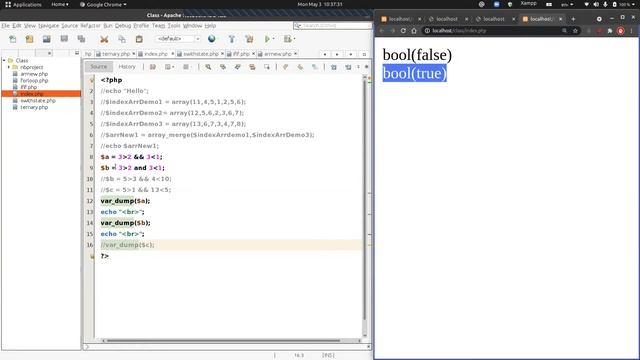Open the Navigate menu
Image resolution: width=640 pixels, height=360 pixels.
tap(48, 26)
